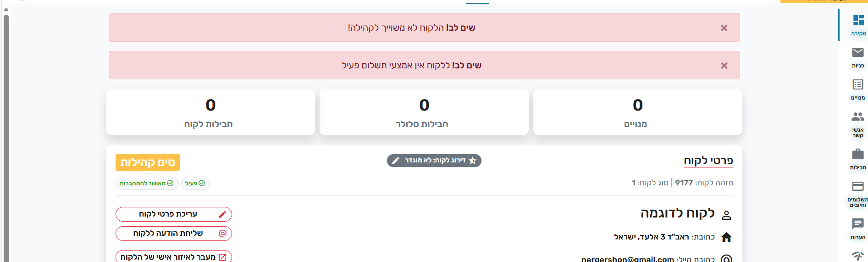
Task: Click the סים קהילות yellow badge
Action: point(148,162)
